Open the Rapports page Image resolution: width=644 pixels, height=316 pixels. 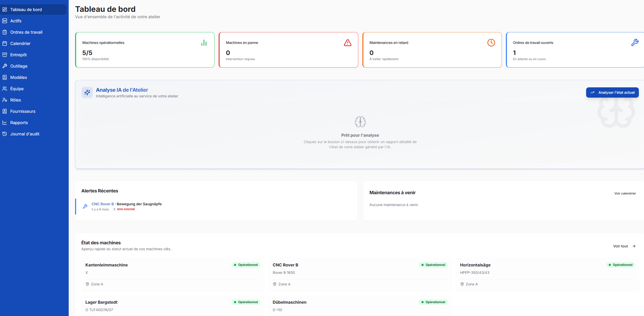pos(33,123)
